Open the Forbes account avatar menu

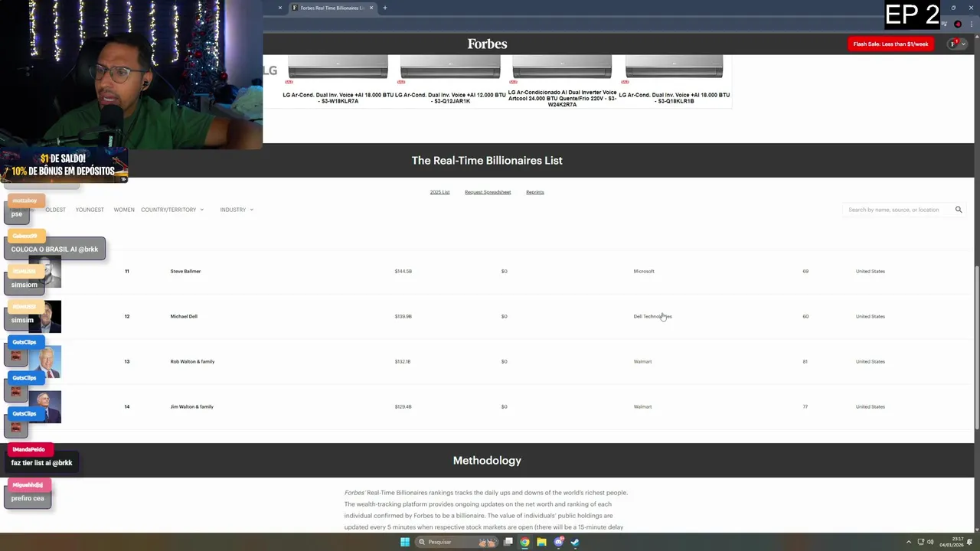pyautogui.click(x=953, y=44)
